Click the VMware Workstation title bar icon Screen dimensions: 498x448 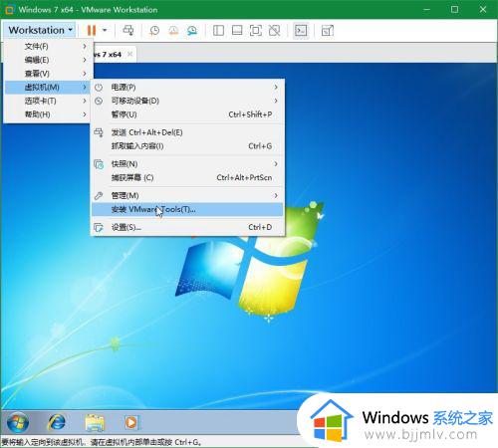(9, 10)
